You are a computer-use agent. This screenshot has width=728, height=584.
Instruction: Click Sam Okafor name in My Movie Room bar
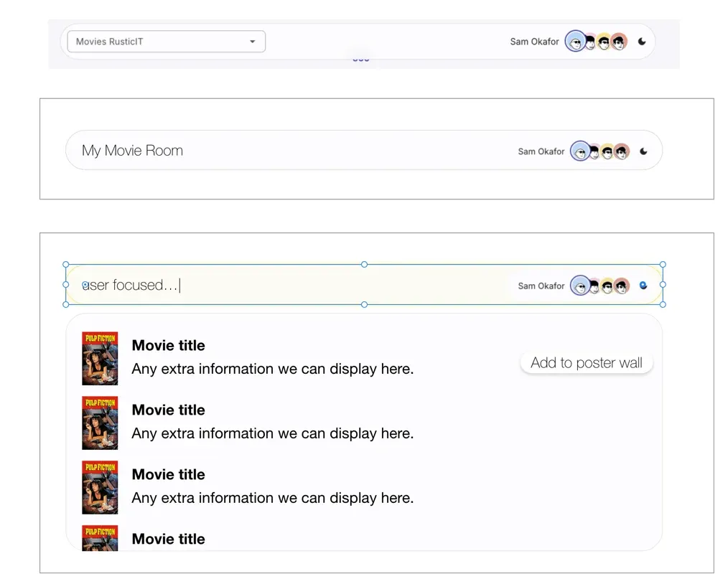(x=541, y=151)
